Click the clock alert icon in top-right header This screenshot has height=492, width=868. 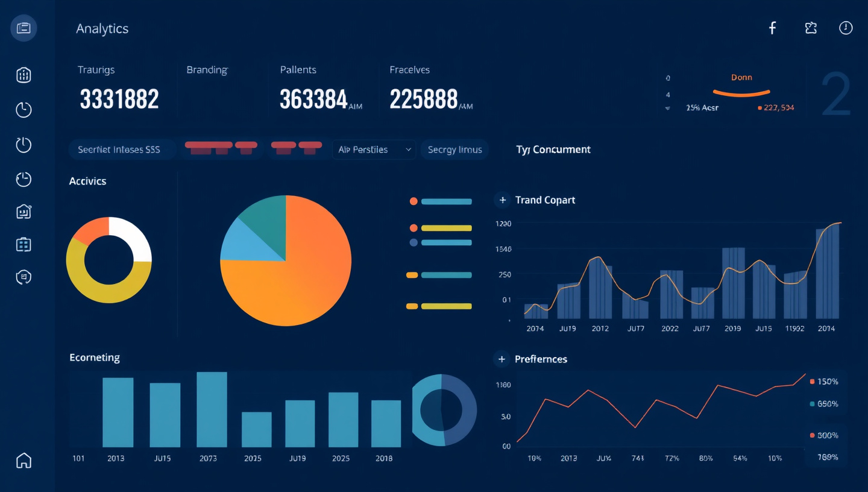tap(846, 28)
